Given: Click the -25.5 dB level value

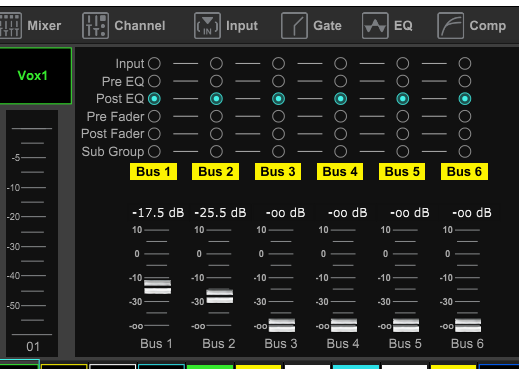Looking at the screenshot, I should [x=220, y=213].
